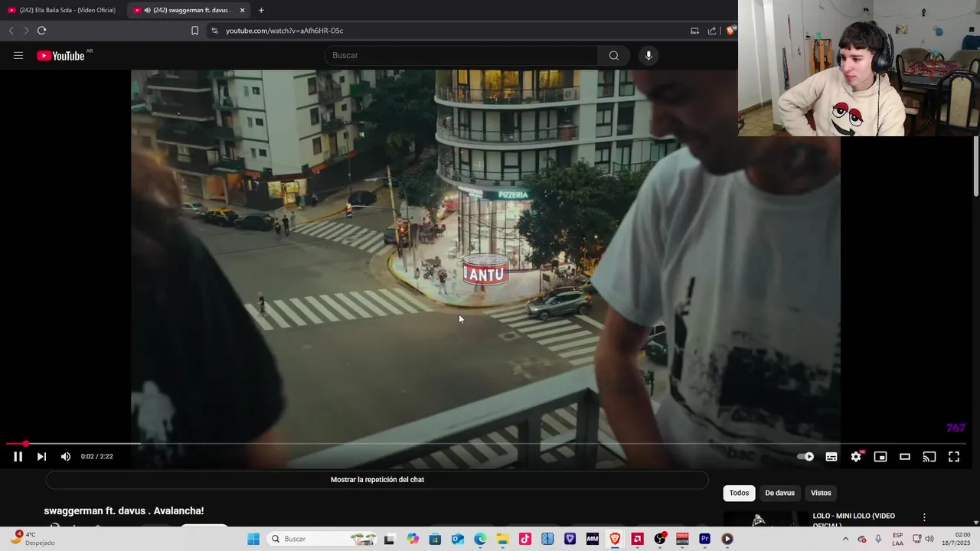The height and width of the screenshot is (551, 980).
Task: Start voice search with microphone icon
Action: point(648,55)
